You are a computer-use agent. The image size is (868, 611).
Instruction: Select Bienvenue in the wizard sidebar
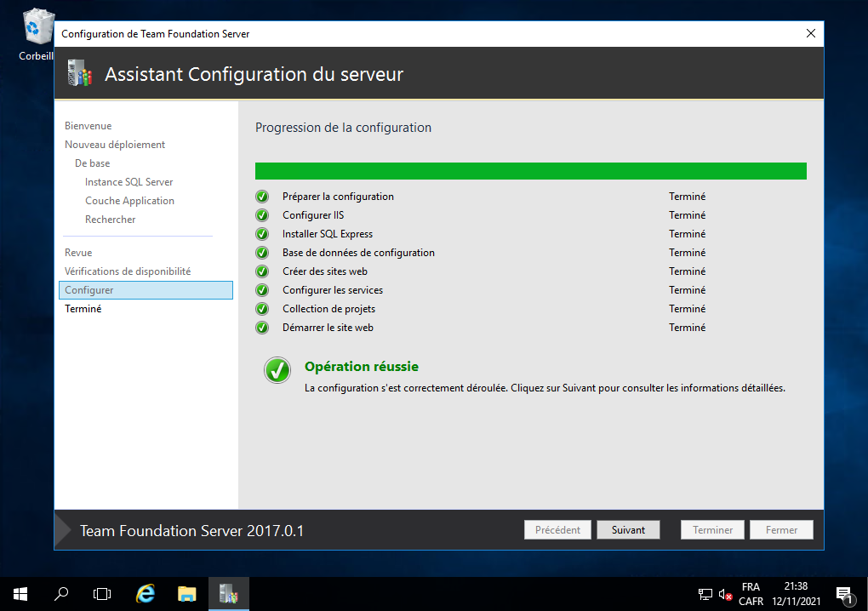point(89,126)
